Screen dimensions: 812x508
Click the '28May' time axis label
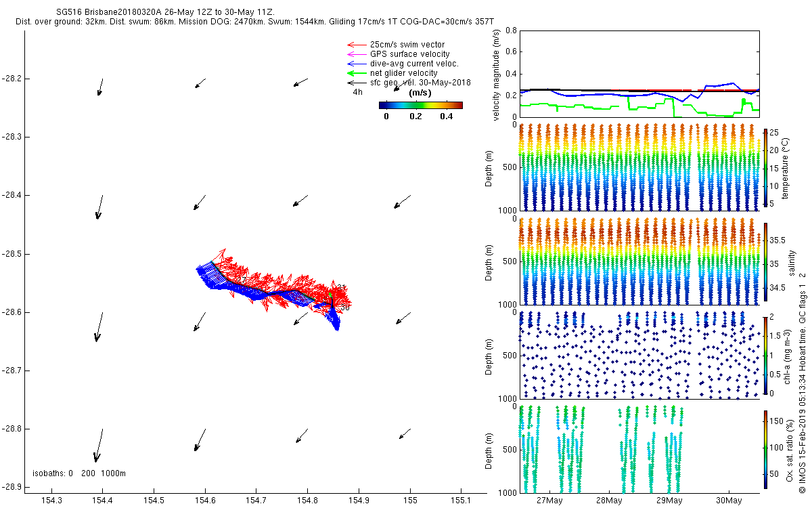pyautogui.click(x=608, y=501)
